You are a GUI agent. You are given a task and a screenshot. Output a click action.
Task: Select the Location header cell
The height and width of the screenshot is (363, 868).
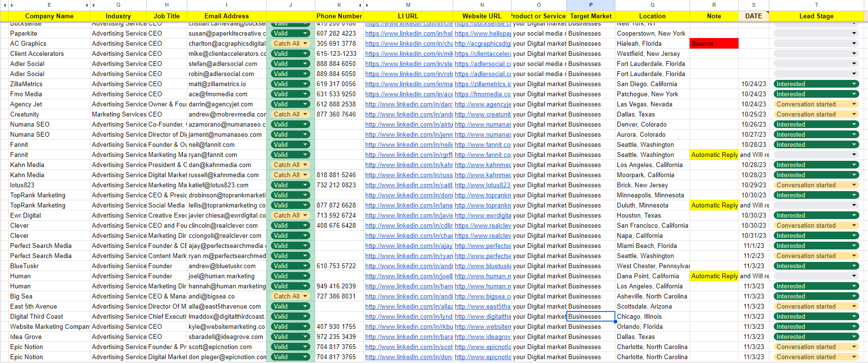point(652,16)
